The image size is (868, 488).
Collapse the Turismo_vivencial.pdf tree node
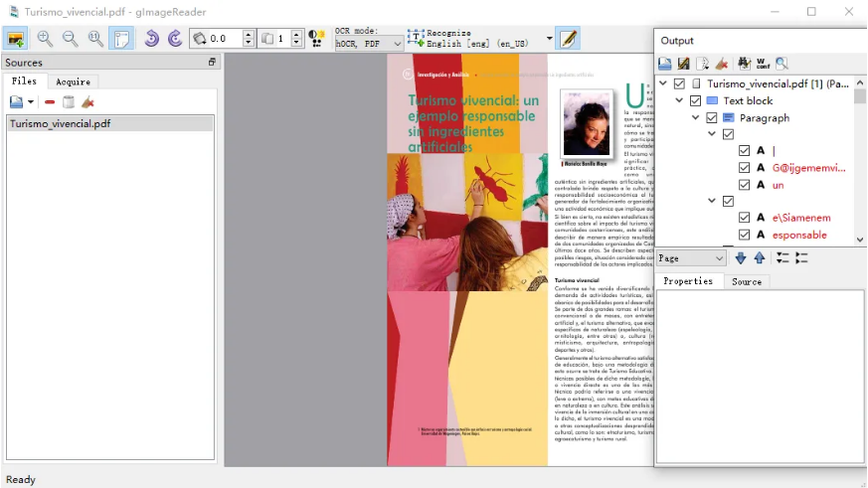pyautogui.click(x=663, y=84)
